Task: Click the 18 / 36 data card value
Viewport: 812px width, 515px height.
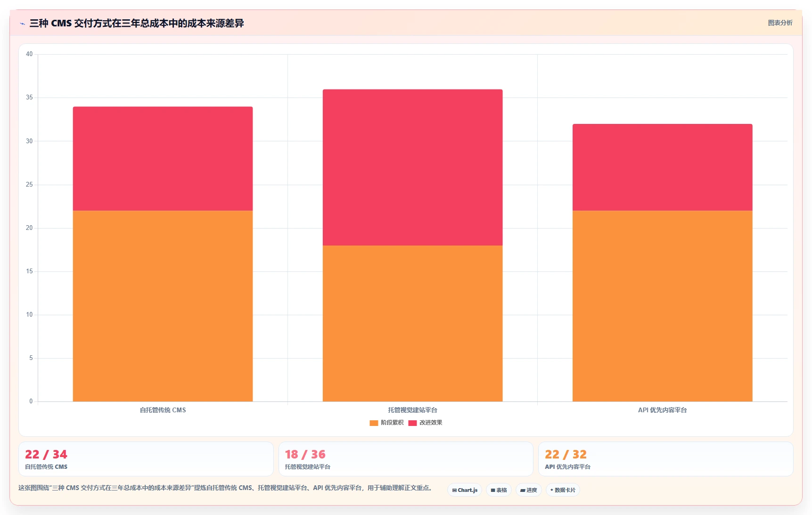Action: tap(305, 454)
